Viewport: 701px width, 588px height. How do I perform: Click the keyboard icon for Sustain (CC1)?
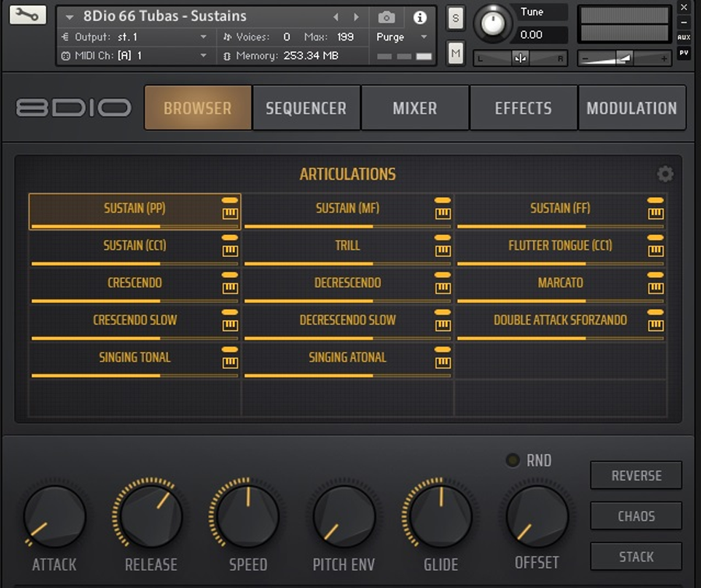click(230, 251)
